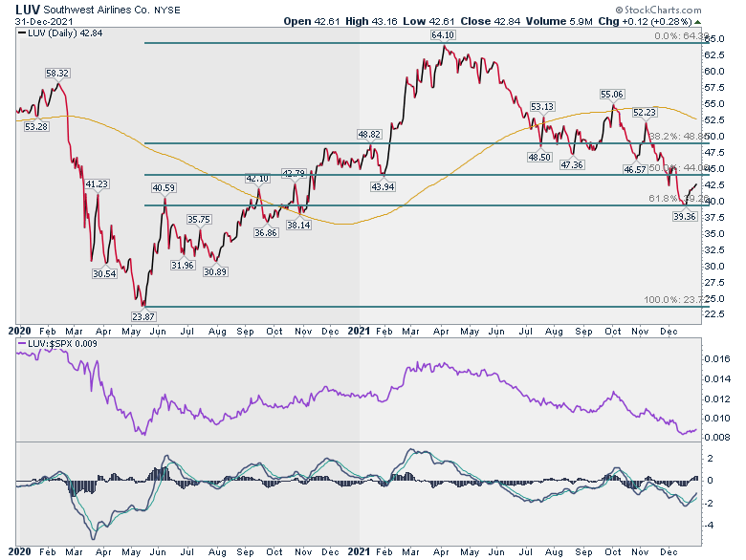Click the Southwest Airlines Co. NYSE name
This screenshot has height=560, width=746.
(112, 10)
